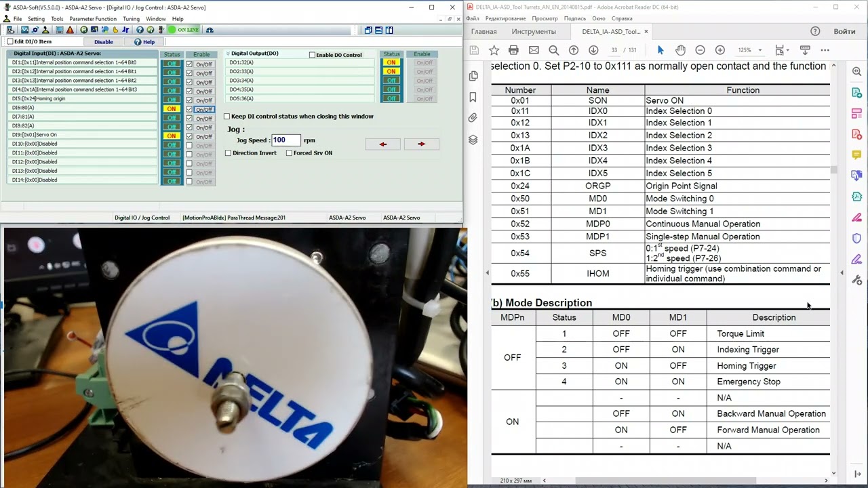Open the Tuning menu in ASDA-Soft
868x488 pixels.
coord(131,19)
